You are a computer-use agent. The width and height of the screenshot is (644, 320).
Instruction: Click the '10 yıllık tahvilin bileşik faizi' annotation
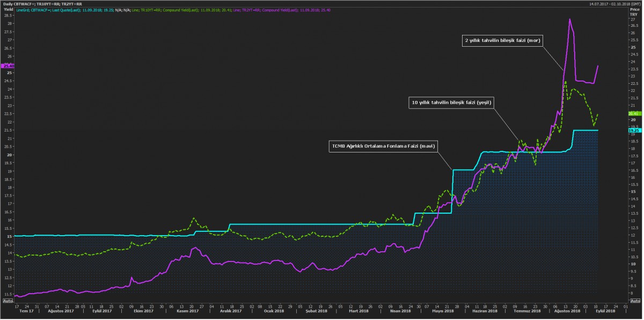[451, 102]
